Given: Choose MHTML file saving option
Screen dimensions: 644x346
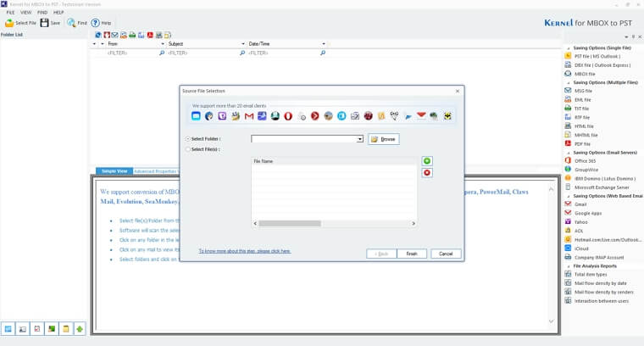Looking at the screenshot, I should tap(581, 135).
